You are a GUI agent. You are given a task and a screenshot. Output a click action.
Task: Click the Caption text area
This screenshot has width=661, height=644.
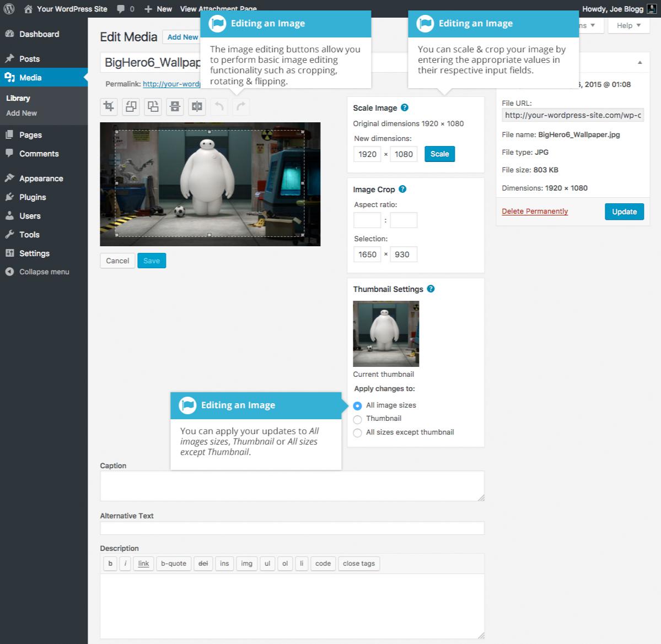coord(292,486)
